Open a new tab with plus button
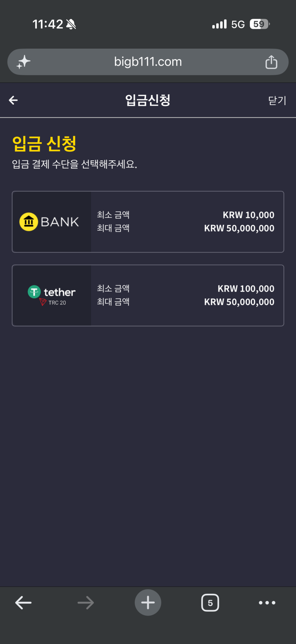The width and height of the screenshot is (296, 644). [x=148, y=602]
